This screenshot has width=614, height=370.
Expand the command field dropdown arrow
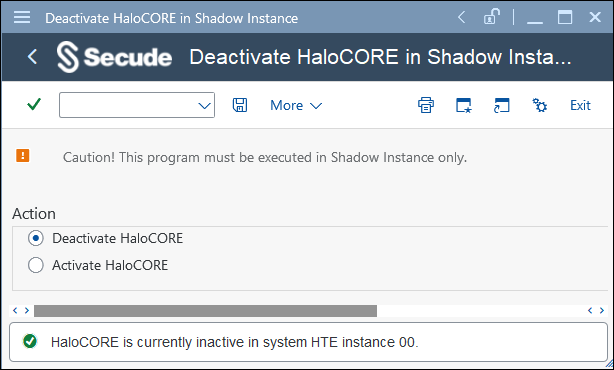[x=204, y=106]
